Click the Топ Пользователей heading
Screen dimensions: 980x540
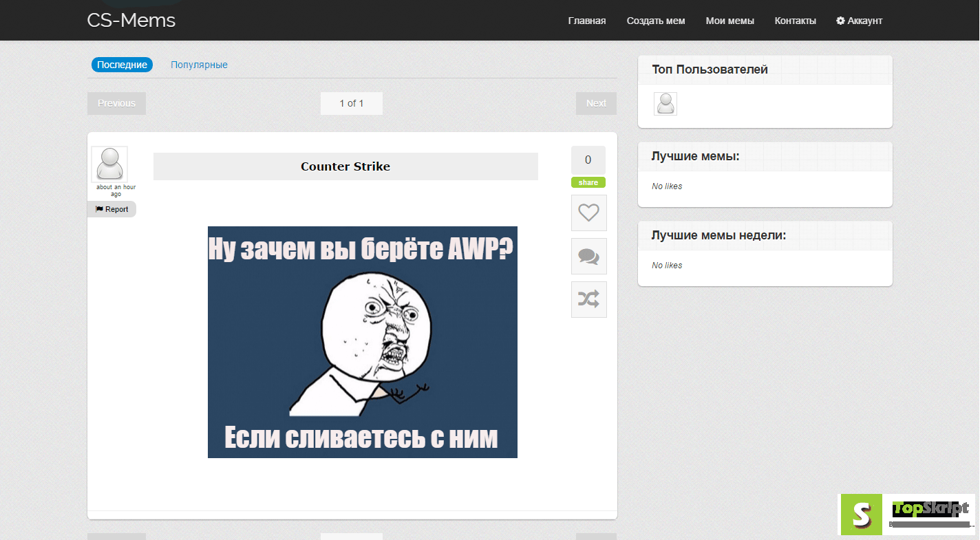(710, 69)
